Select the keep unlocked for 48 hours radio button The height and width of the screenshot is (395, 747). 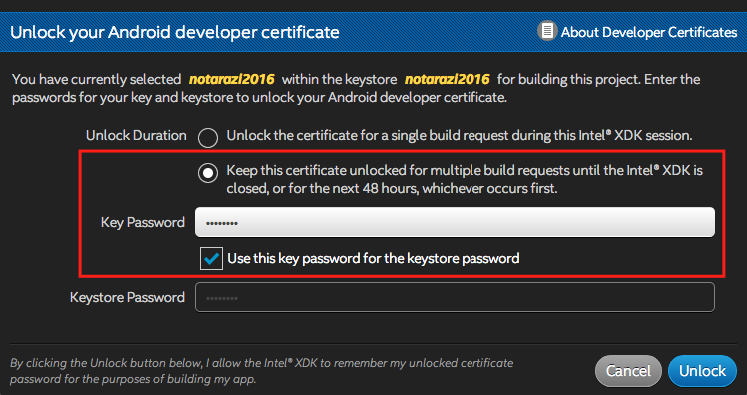click(x=208, y=172)
